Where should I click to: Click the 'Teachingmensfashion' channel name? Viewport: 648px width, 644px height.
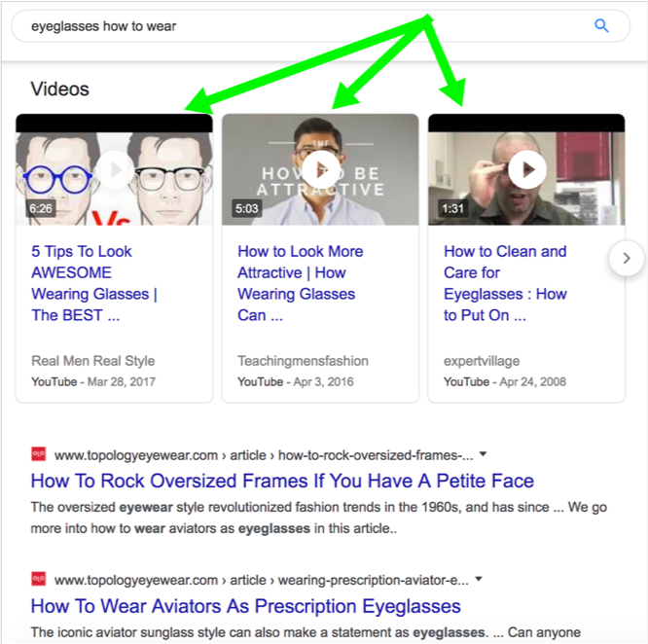tap(303, 361)
